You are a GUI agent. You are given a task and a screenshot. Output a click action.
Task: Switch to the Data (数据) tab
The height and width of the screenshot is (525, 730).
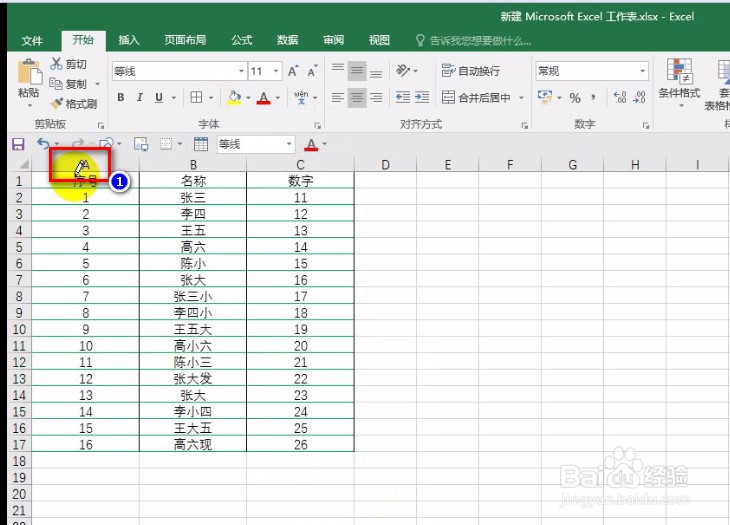[x=287, y=40]
